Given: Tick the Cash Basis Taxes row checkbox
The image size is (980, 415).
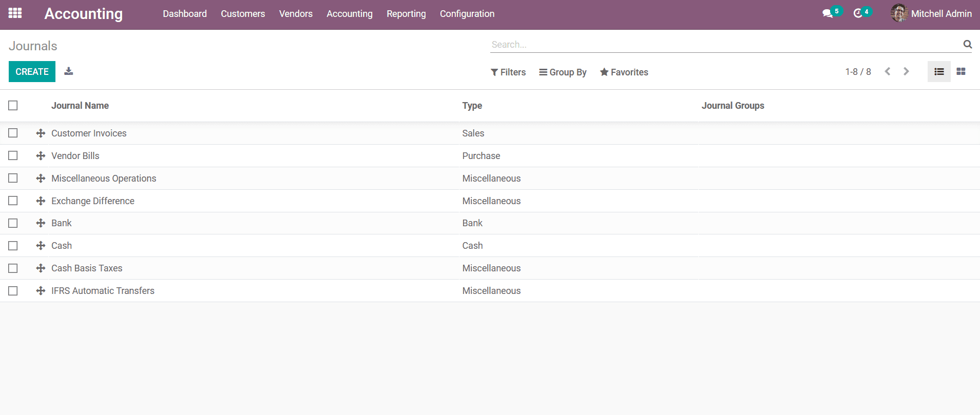Looking at the screenshot, I should pyautogui.click(x=13, y=268).
